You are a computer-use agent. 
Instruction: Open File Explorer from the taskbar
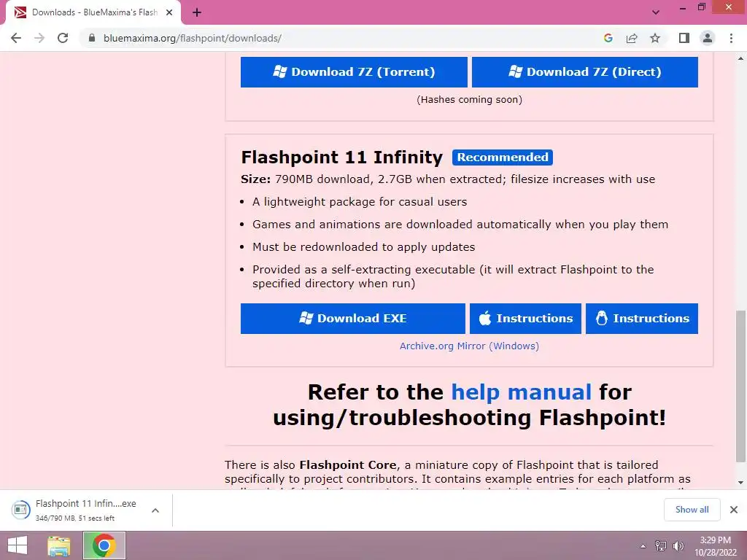pyautogui.click(x=59, y=545)
